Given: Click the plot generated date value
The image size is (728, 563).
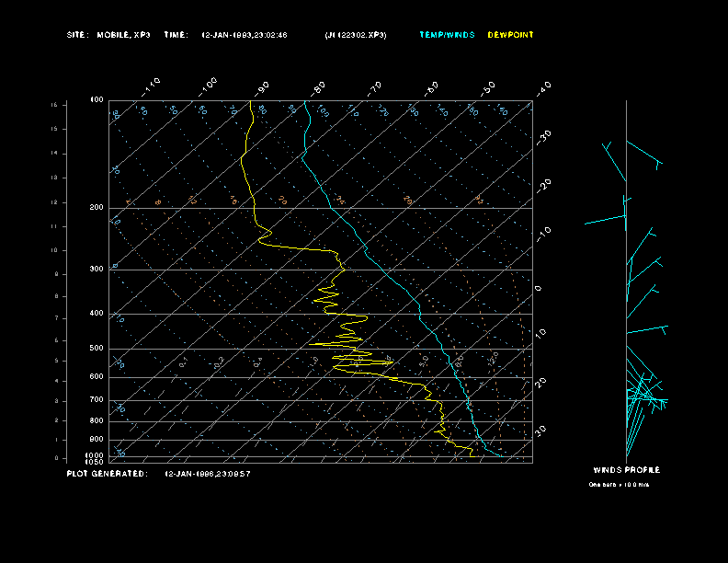Looking at the screenshot, I should [208, 474].
